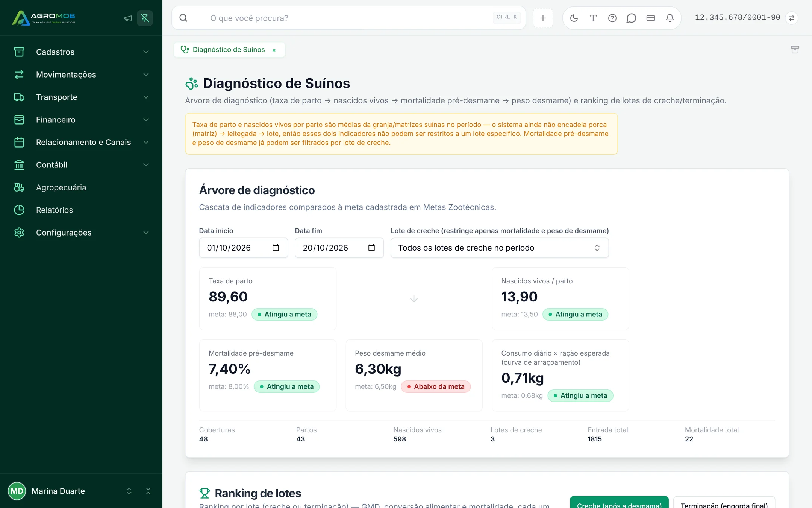Click the Peso desmame médio 6,30kg value
812x508 pixels.
pos(378,369)
